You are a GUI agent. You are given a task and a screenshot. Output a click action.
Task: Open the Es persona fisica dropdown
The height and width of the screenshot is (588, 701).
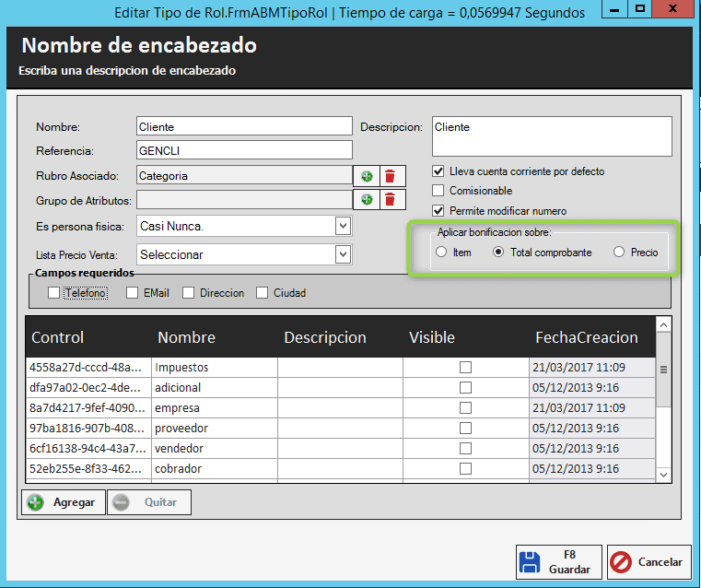point(343,226)
